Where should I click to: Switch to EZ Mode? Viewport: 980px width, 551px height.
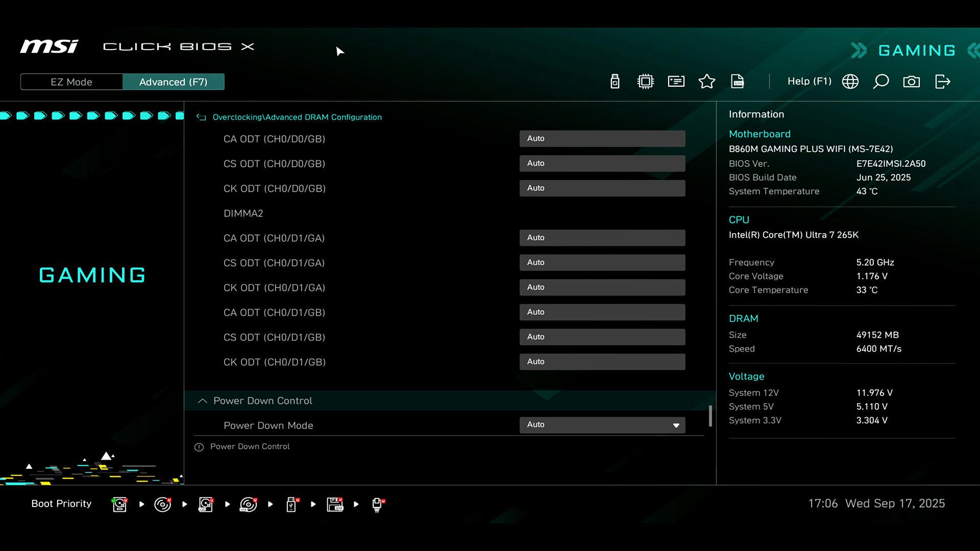point(71,82)
